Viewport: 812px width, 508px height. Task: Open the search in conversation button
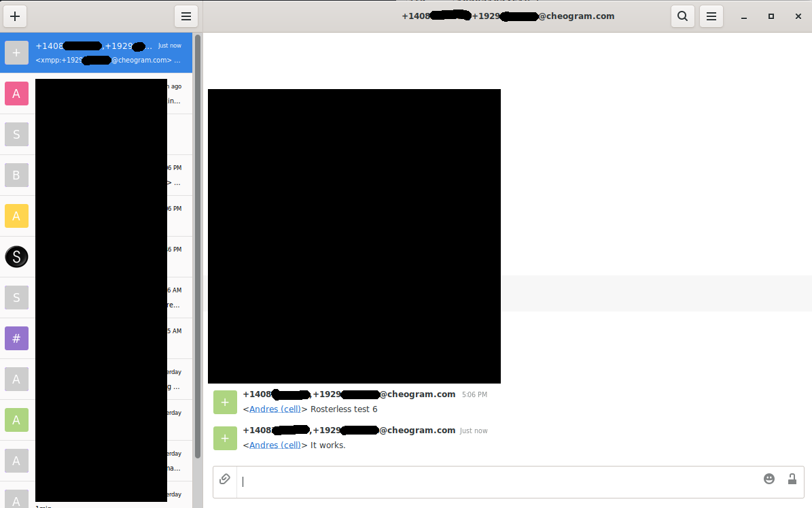(x=682, y=16)
